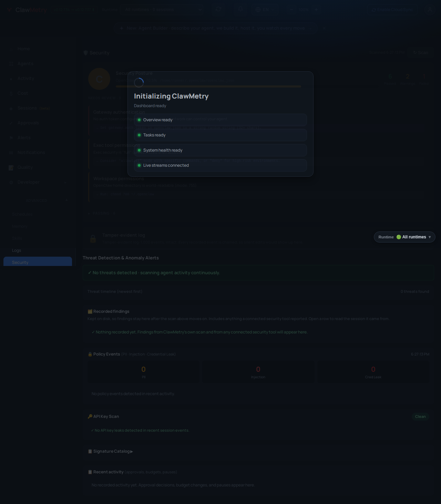Click the Scan button
This screenshot has height=504, width=441.
pos(420,53)
